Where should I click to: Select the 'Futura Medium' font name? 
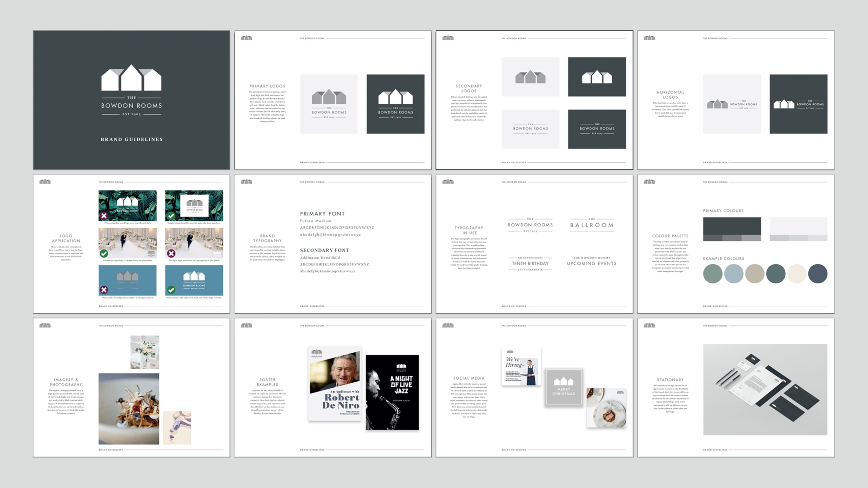tap(316, 221)
